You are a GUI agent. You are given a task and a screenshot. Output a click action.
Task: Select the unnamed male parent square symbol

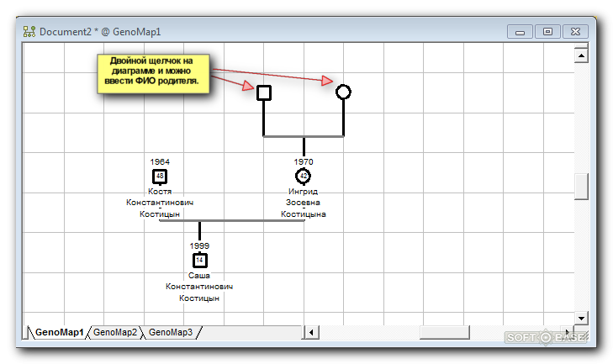263,92
